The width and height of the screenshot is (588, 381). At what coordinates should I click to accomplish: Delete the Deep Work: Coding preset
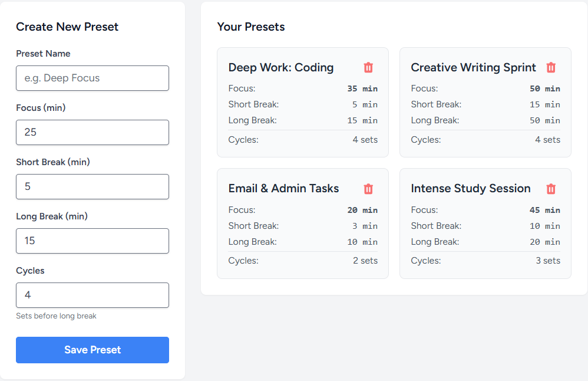(368, 68)
